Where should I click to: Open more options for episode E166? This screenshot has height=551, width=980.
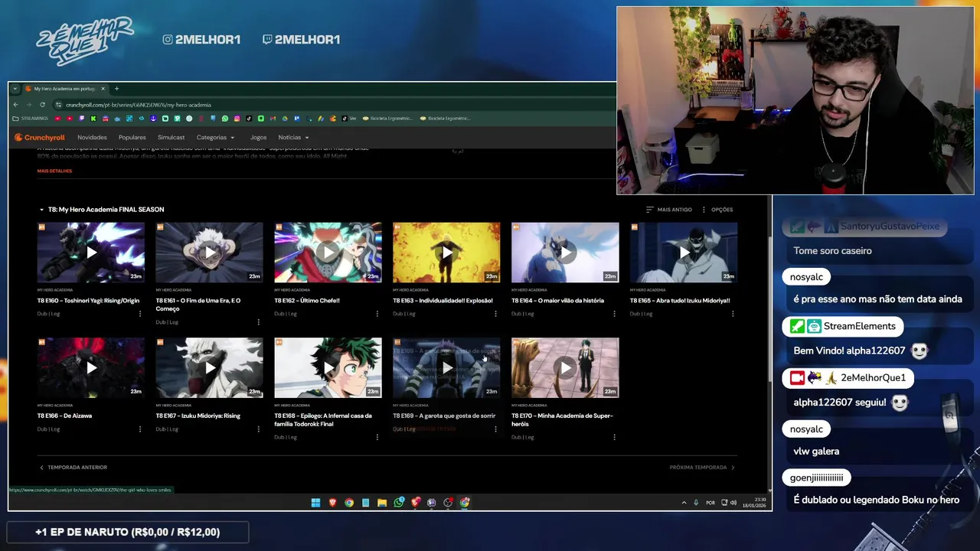pyautogui.click(x=139, y=429)
